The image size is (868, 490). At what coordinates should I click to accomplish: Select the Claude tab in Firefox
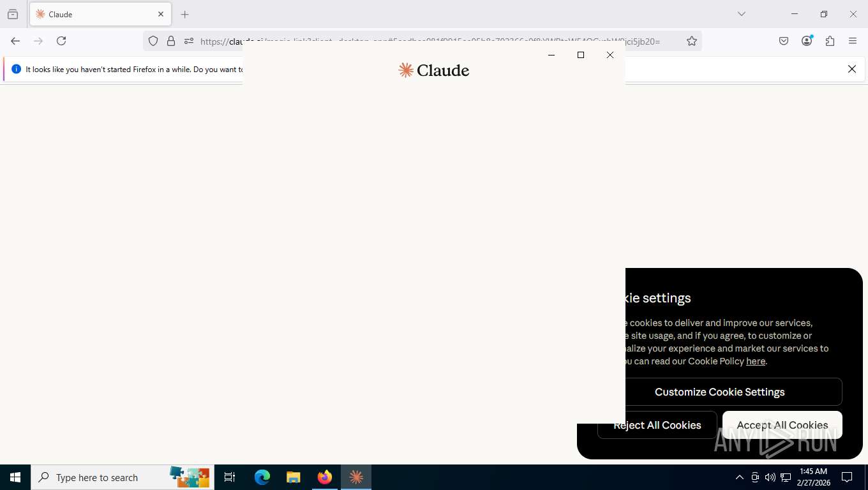point(100,14)
